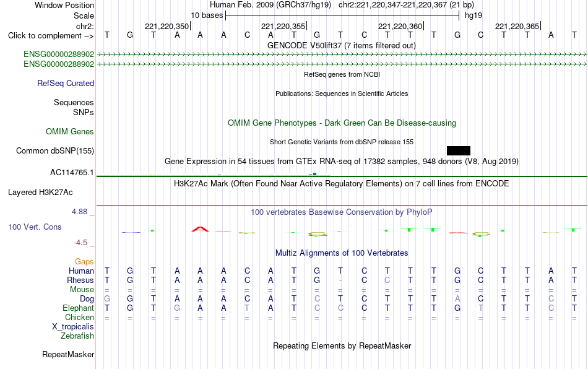Open the OMIM Genes track label

(70, 132)
